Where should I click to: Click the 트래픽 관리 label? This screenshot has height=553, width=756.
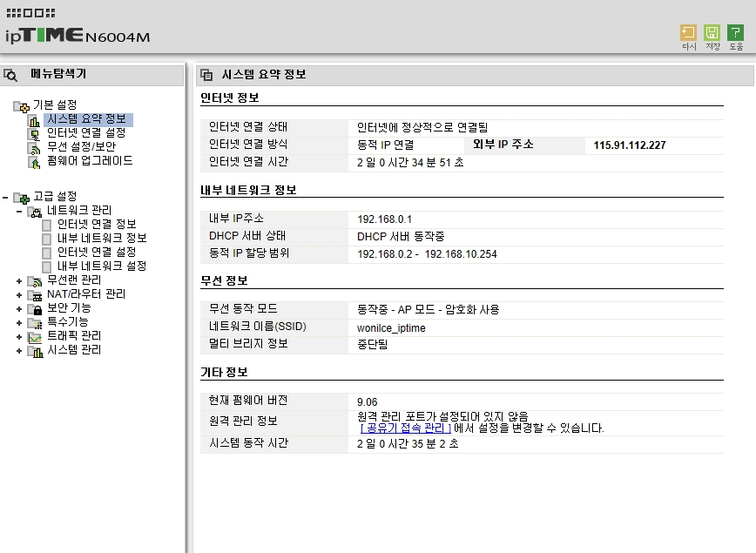pyautogui.click(x=74, y=336)
